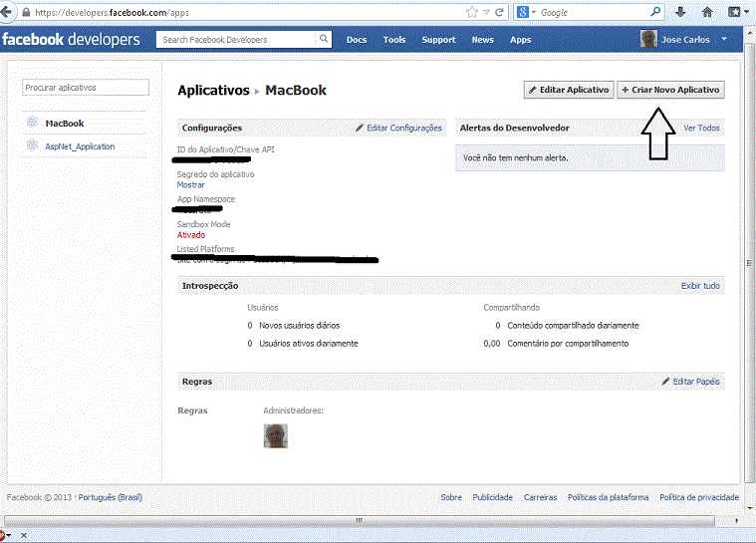This screenshot has width=756, height=543.
Task: Open the search engine selector dropdown arrow
Action: coord(534,12)
